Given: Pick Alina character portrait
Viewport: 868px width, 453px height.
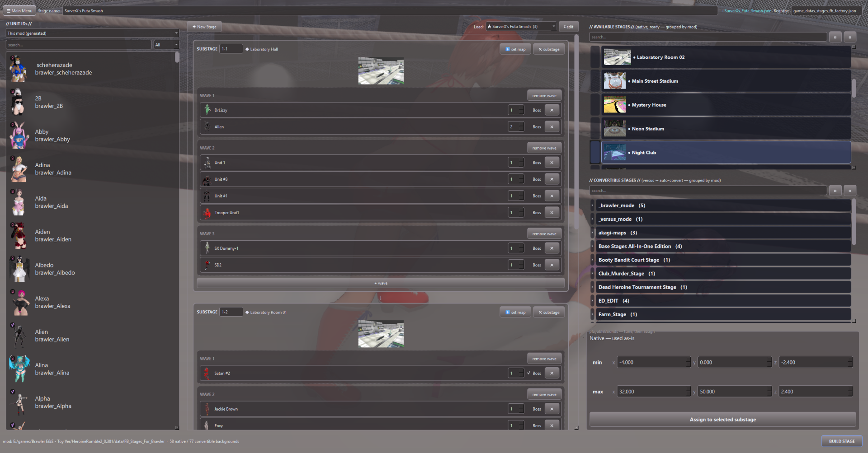Looking at the screenshot, I should tap(19, 369).
